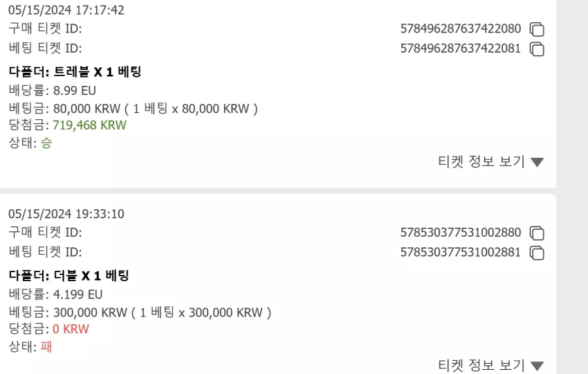The height and width of the screenshot is (374, 588).
Task: Select the ticket number 578496287637422081
Action: (461, 48)
